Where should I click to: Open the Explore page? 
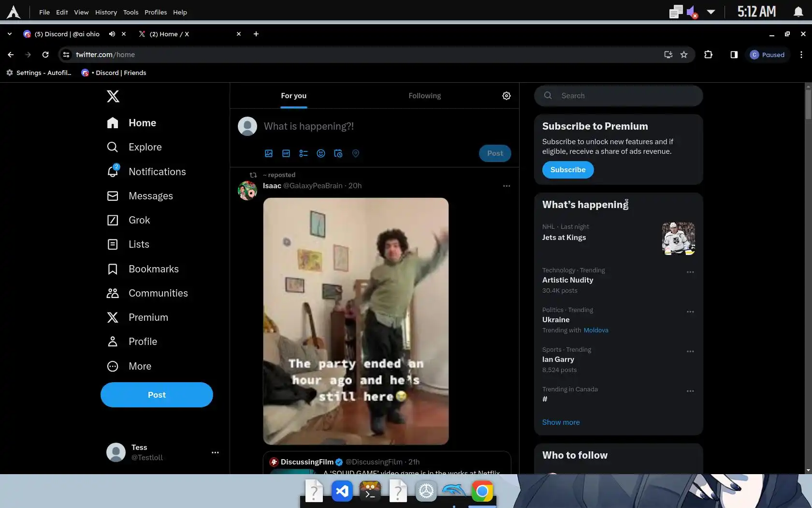[134, 147]
